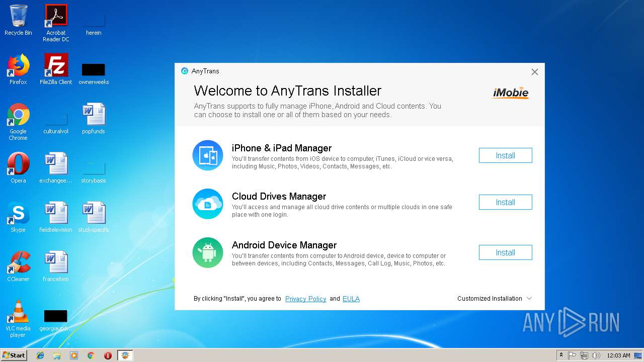Click the iMobie logo

click(x=511, y=93)
